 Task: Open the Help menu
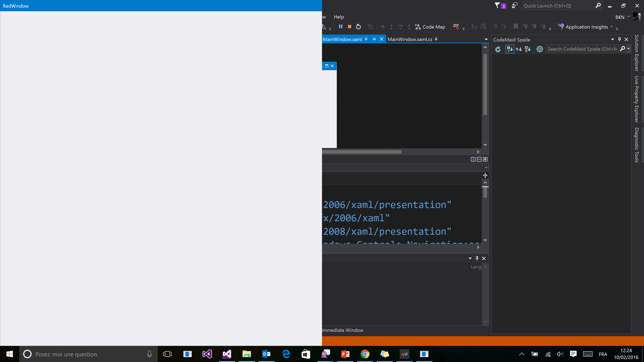click(339, 17)
